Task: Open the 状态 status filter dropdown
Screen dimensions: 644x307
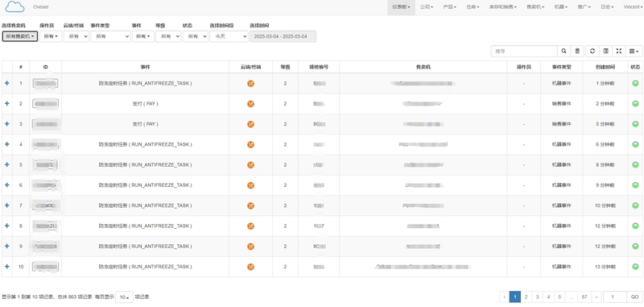Action: pos(196,36)
